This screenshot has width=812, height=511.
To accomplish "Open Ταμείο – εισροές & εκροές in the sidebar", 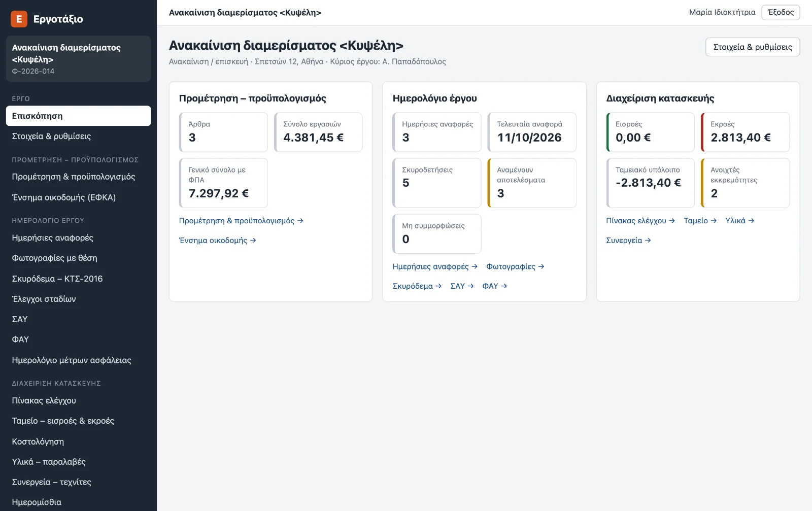I will tap(78, 421).
